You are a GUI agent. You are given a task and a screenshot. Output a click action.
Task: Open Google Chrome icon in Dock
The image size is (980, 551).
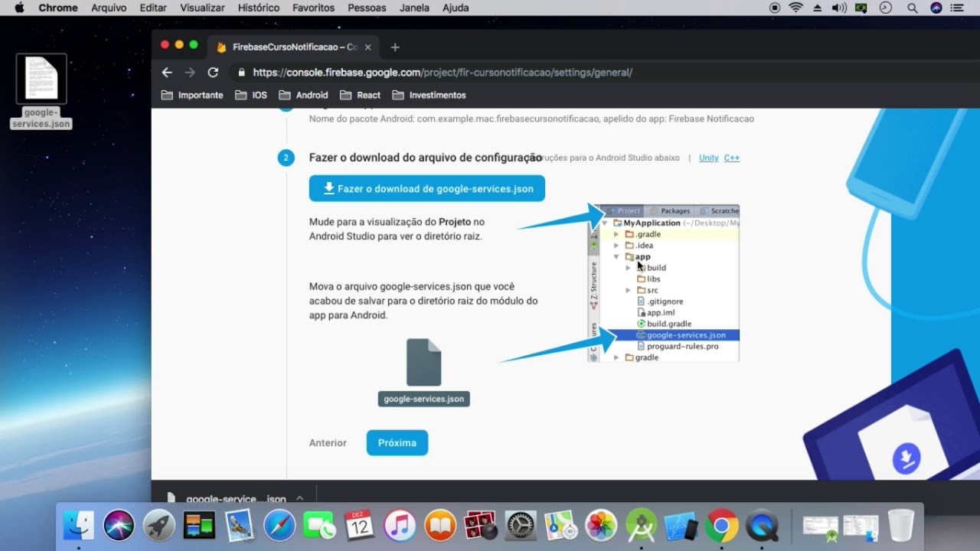pos(721,526)
